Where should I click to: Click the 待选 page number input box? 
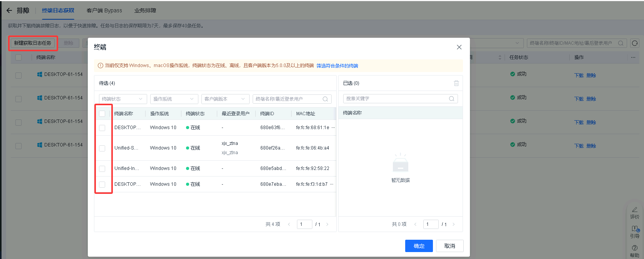(x=304, y=224)
